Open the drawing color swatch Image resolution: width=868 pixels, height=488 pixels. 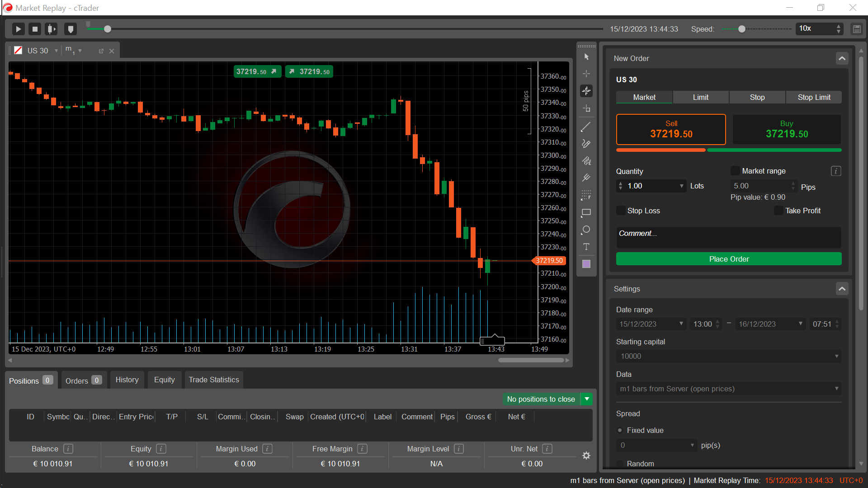586,264
